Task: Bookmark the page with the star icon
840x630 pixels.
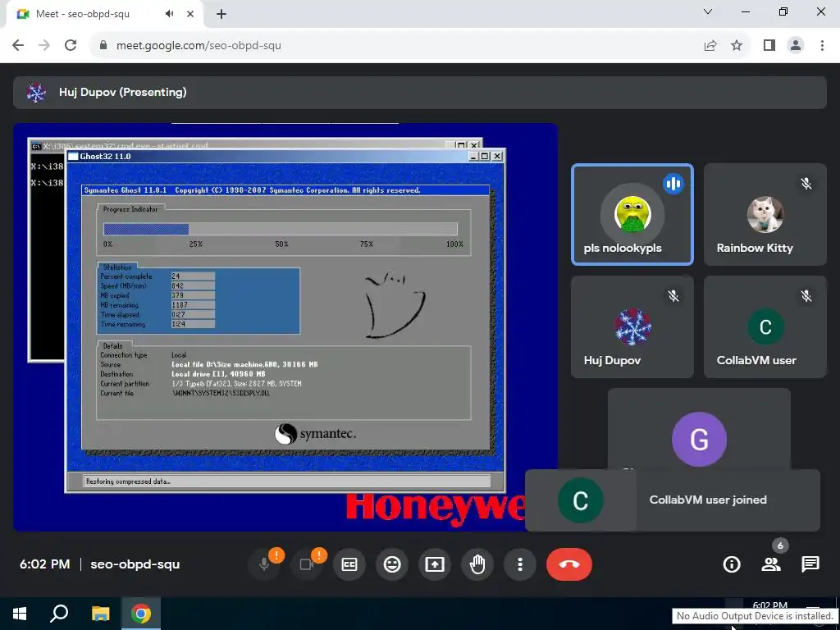Action: [x=737, y=46]
